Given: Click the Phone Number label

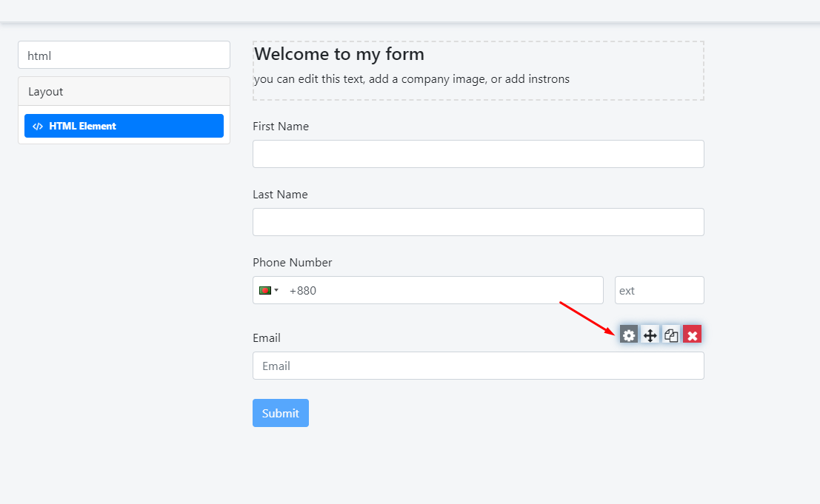Looking at the screenshot, I should click(x=293, y=263).
